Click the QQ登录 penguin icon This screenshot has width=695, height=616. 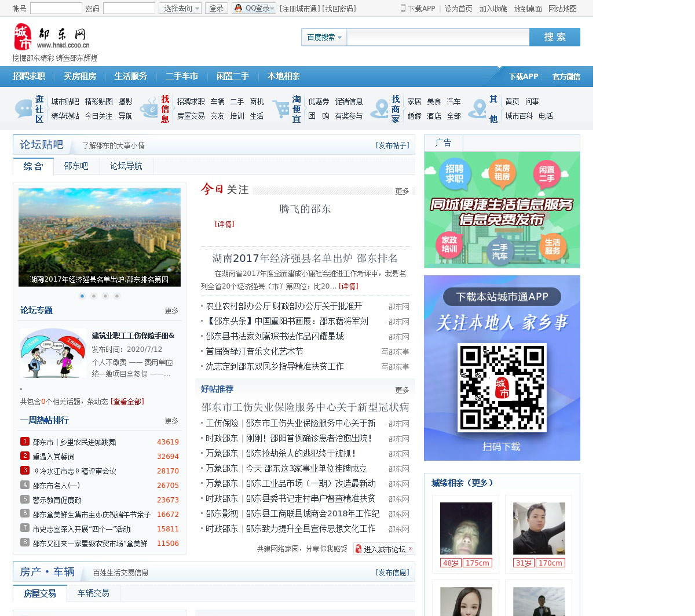coord(238,8)
